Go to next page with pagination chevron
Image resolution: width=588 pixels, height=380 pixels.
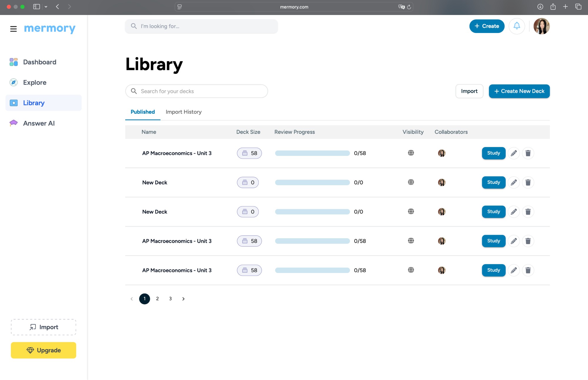183,299
